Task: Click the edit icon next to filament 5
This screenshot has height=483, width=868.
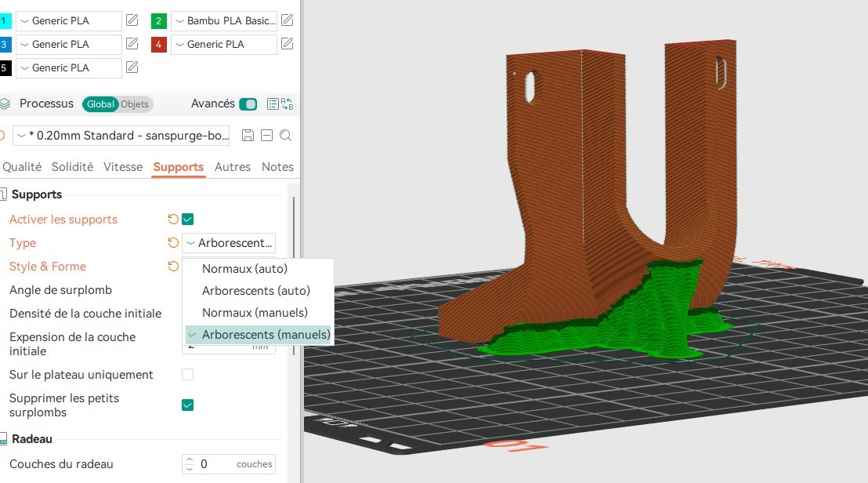Action: 132,67
